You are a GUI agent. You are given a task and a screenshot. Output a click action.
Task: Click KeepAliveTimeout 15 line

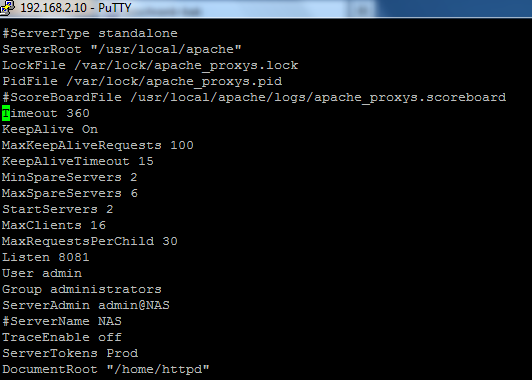tap(78, 161)
